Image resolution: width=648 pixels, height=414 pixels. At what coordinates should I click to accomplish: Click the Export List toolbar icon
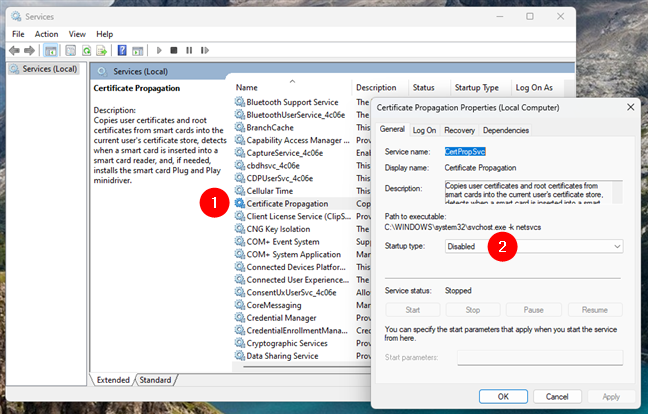102,50
